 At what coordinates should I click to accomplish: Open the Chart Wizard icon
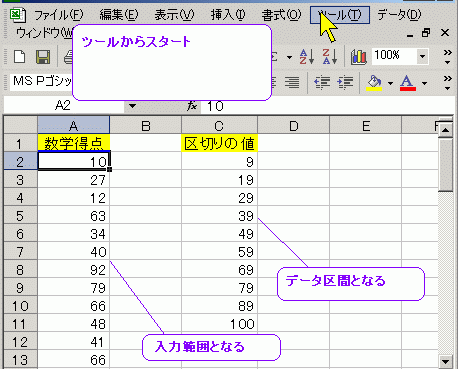pos(359,57)
